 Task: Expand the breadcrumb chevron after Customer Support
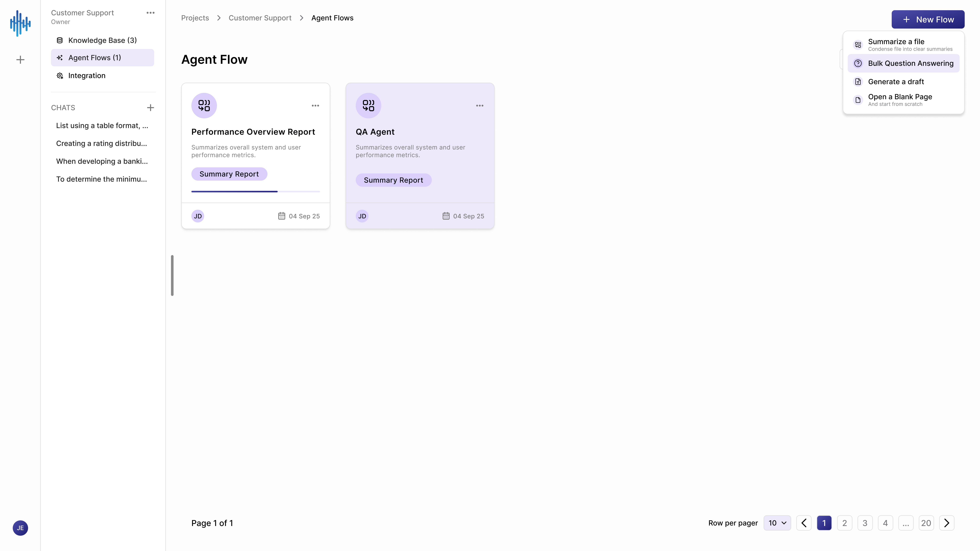click(x=301, y=18)
